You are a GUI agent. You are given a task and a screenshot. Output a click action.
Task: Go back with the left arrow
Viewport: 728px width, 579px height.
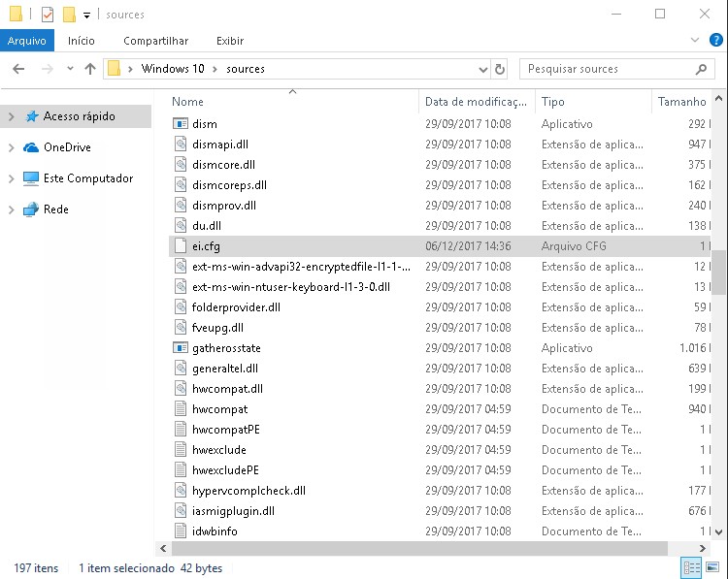(18, 69)
